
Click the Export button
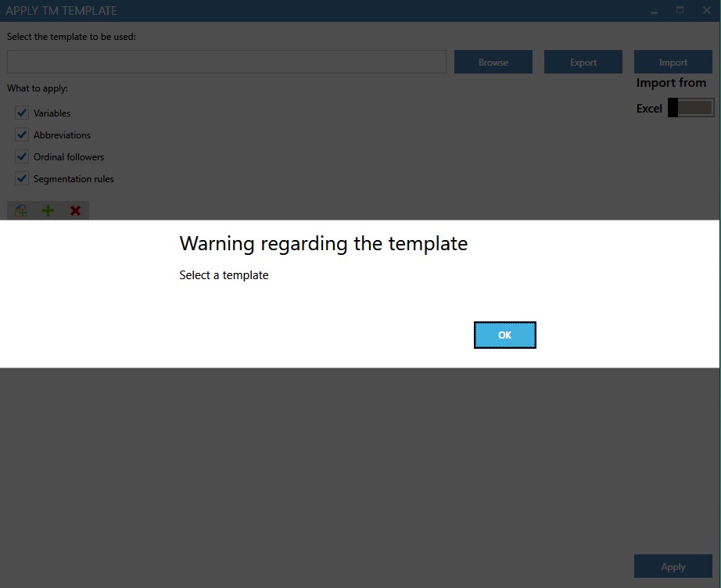(x=583, y=62)
